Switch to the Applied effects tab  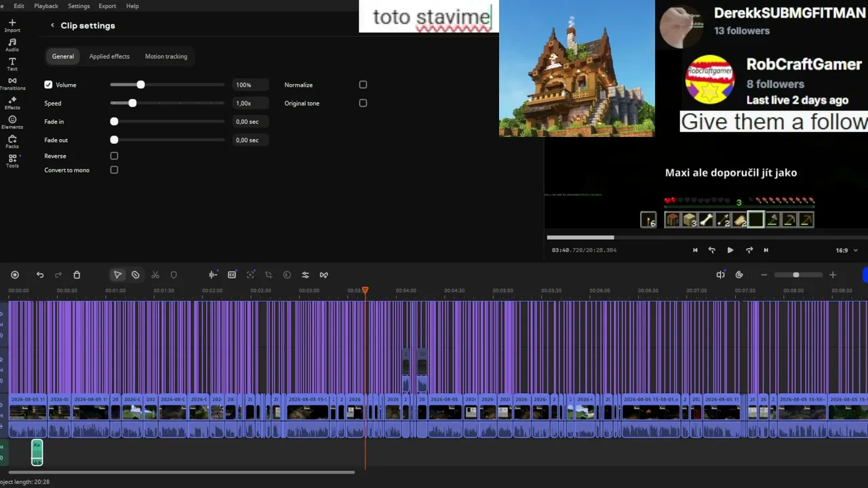109,56
